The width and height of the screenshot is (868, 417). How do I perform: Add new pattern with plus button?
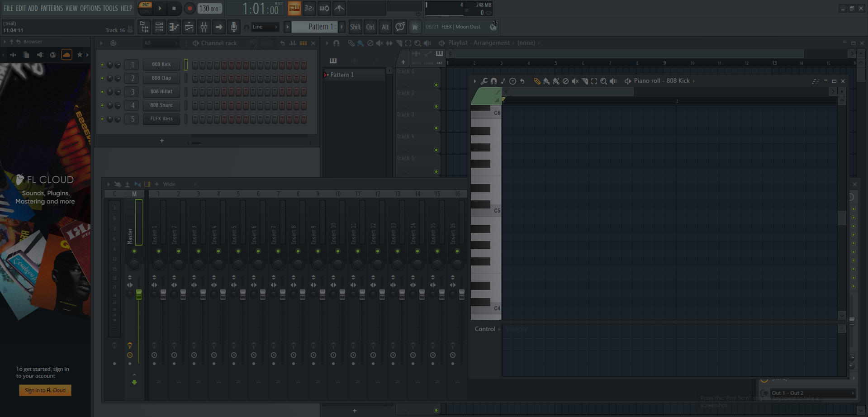coord(342,27)
